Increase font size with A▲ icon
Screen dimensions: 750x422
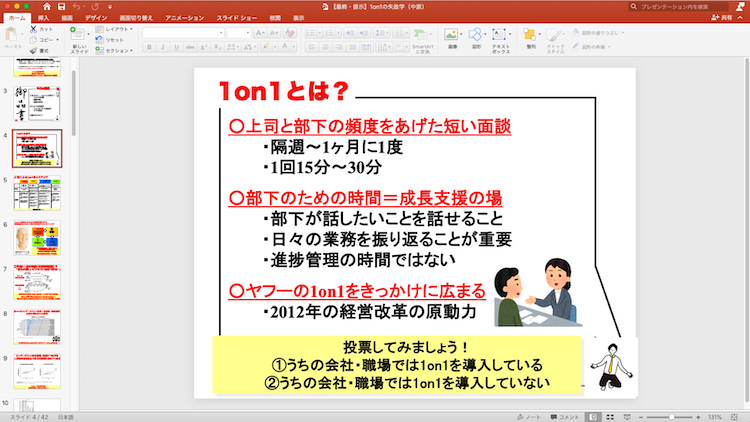(260, 33)
